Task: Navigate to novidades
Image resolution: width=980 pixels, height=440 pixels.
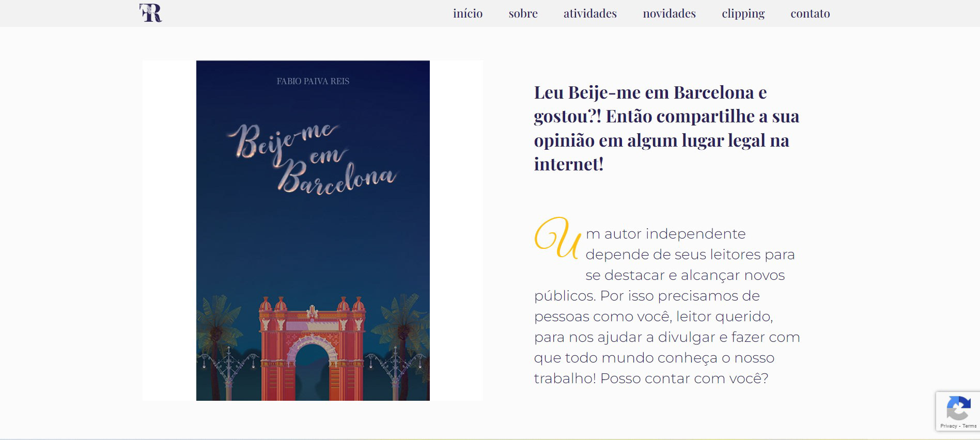Action: pyautogui.click(x=669, y=13)
